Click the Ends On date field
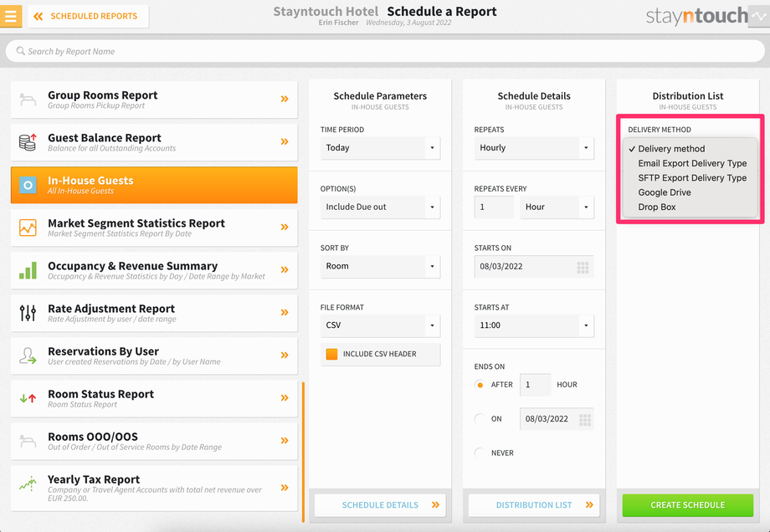Screen dimensions: 770x532 (x=557, y=418)
